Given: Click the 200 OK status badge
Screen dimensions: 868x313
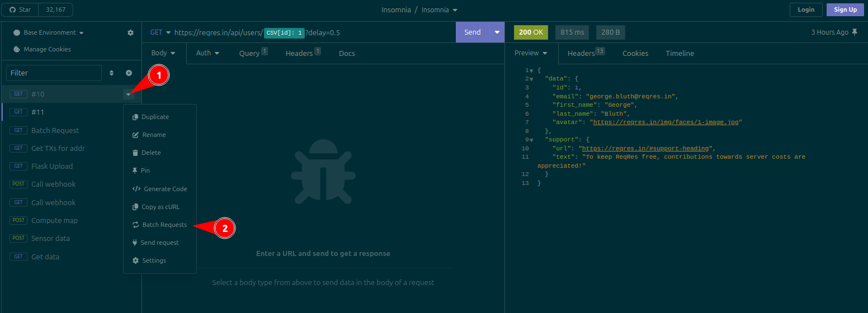Looking at the screenshot, I should pos(531,32).
